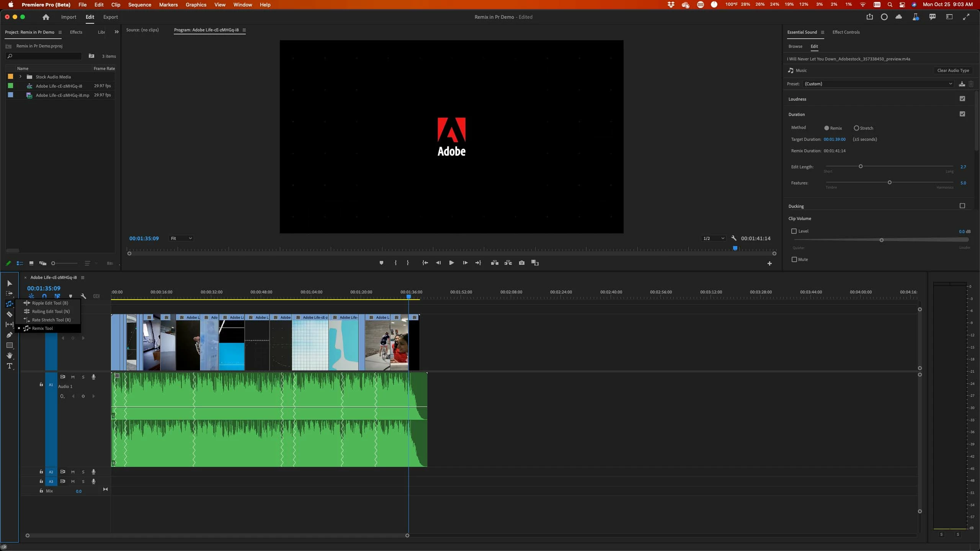Select the Razor tool
Image resolution: width=980 pixels, height=551 pixels.
tap(10, 314)
